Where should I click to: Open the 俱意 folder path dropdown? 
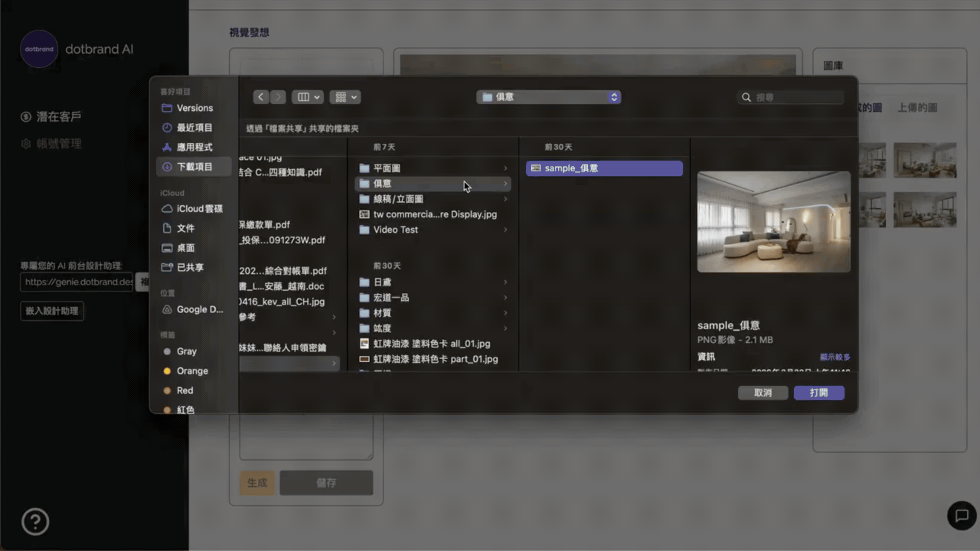(x=548, y=97)
